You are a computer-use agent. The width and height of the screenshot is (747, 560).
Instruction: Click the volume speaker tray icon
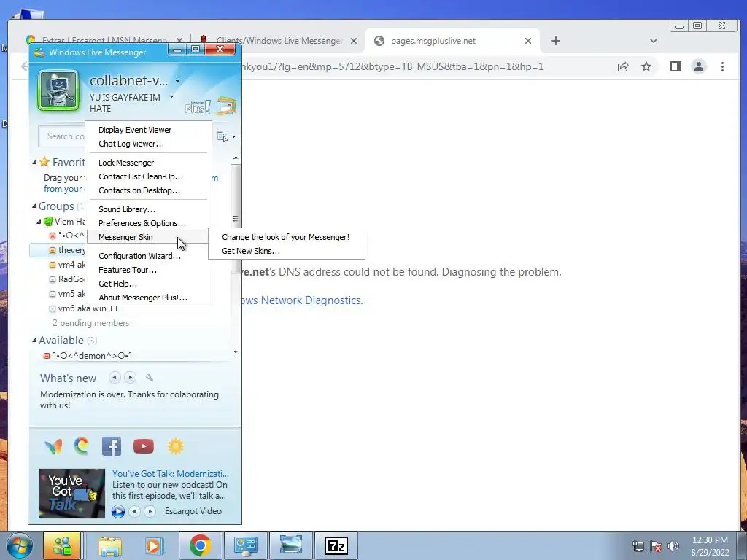click(673, 546)
